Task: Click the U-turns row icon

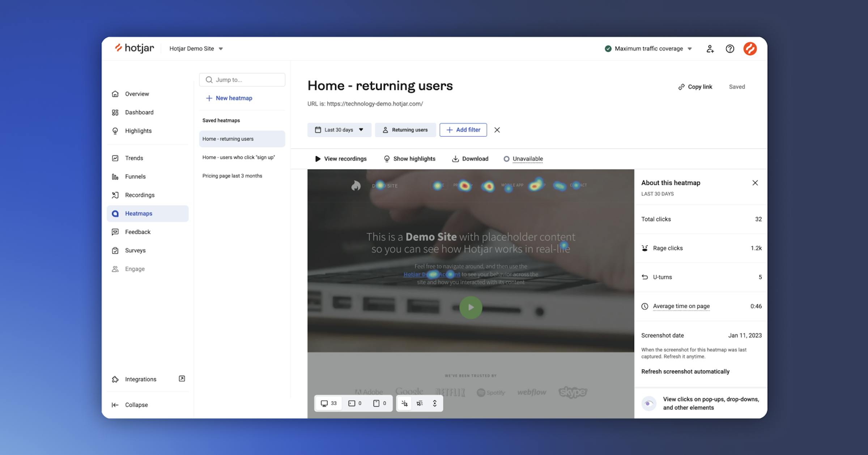Action: pos(645,277)
